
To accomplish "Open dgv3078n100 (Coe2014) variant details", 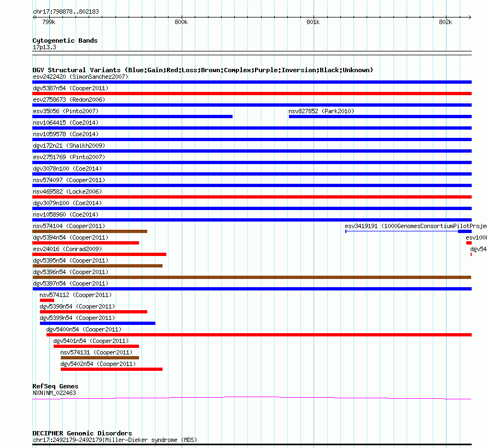I will point(67,168).
